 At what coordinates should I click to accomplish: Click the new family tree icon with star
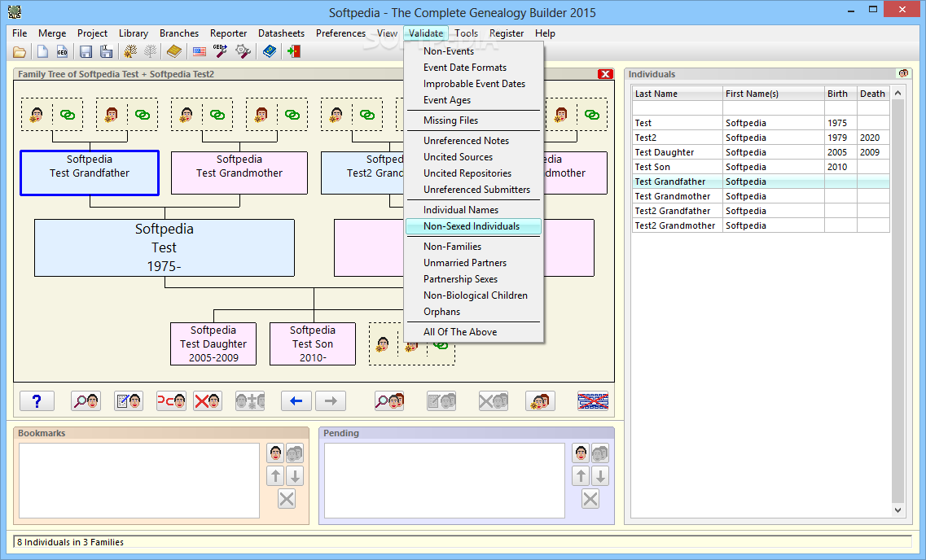tap(130, 52)
